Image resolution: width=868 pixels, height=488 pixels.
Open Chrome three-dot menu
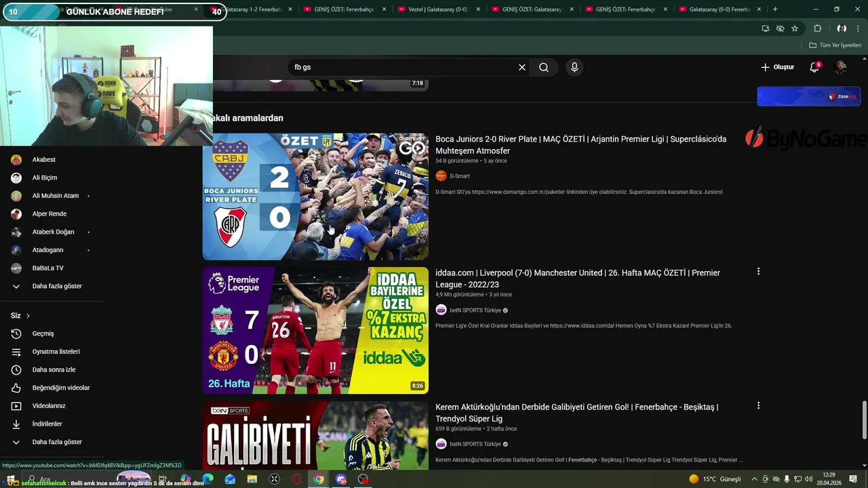859,28
